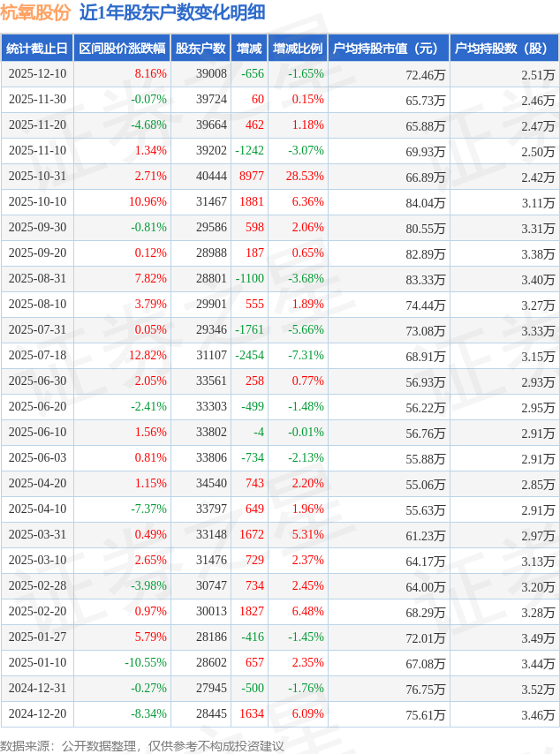Viewport: 560px width, 754px height.
Task: Click the 40444 shareholder count cell
Action: [210, 177]
